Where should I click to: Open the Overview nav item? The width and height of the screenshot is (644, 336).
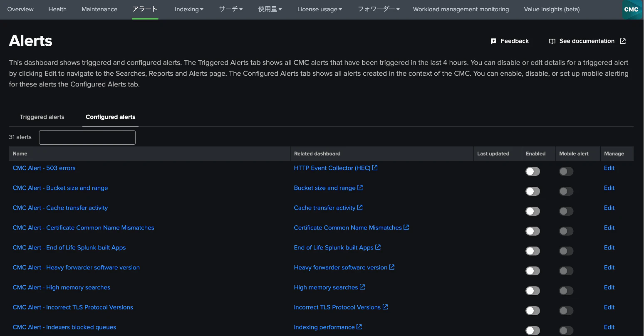click(x=20, y=9)
